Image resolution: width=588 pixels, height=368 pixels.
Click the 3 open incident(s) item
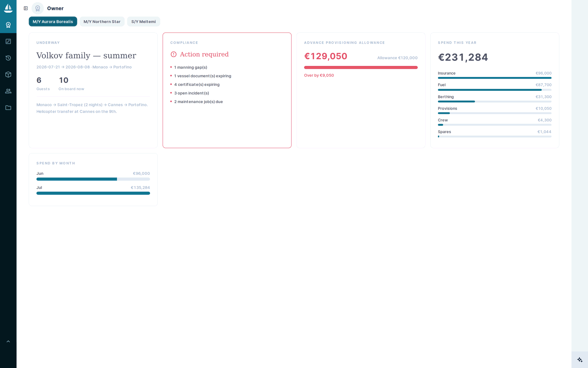coord(191,93)
